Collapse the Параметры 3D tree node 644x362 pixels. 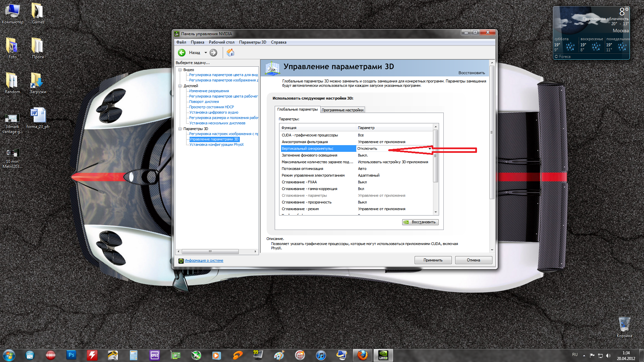(x=180, y=129)
